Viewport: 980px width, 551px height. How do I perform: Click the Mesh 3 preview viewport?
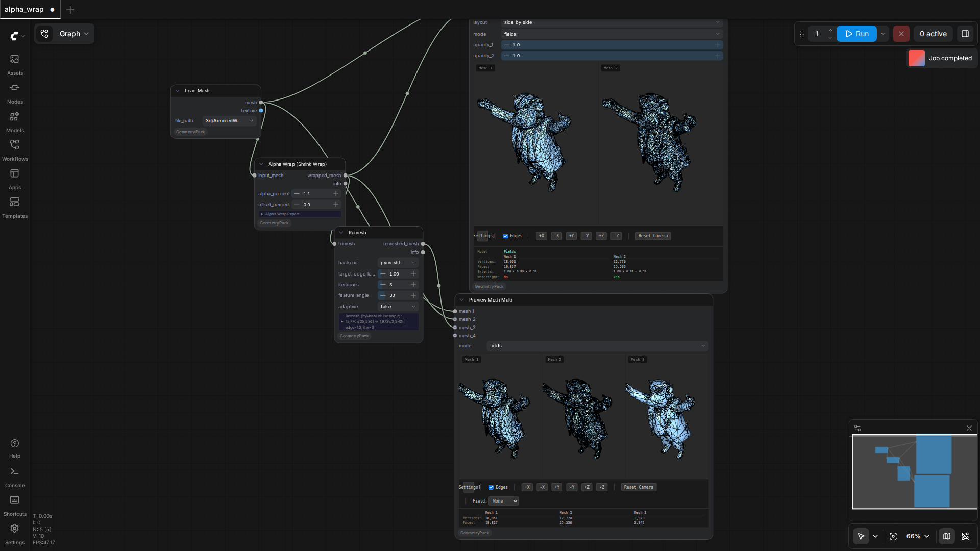point(667,417)
